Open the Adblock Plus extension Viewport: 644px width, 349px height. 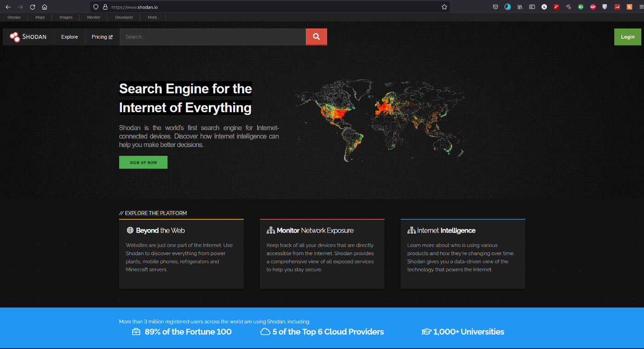pos(593,7)
